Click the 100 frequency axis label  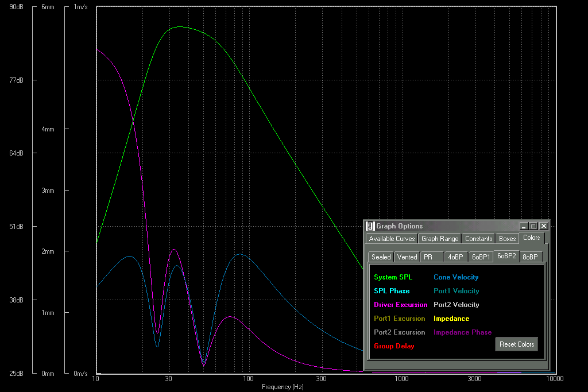[248, 378]
